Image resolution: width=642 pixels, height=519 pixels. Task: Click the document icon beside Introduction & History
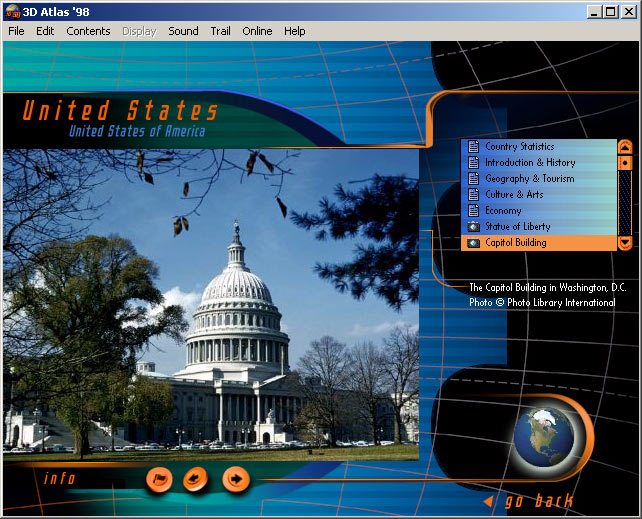click(473, 162)
